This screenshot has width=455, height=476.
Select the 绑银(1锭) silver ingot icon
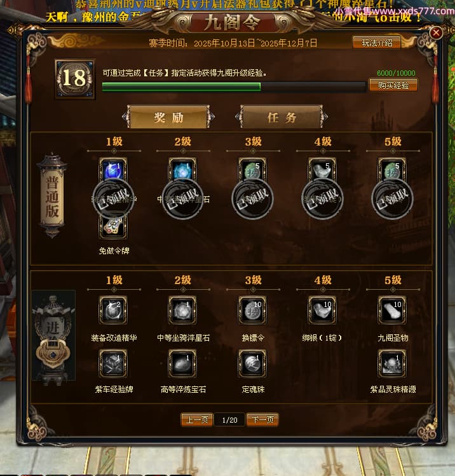[322, 310]
